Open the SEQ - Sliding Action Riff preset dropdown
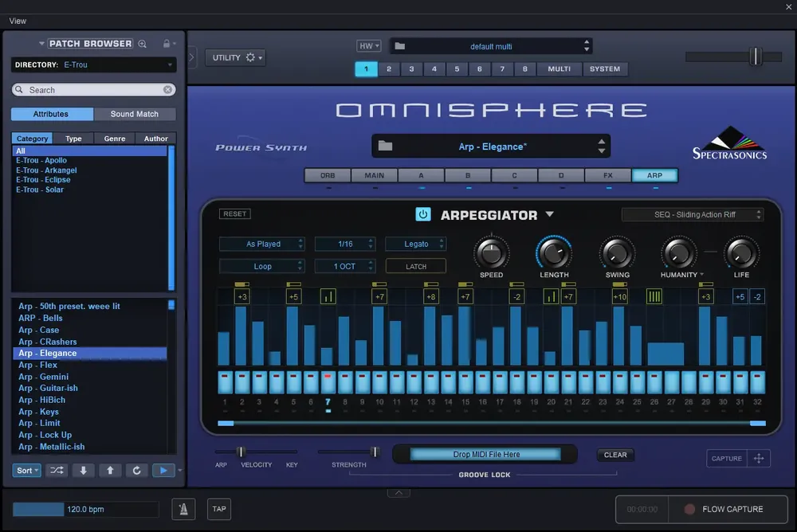The width and height of the screenshot is (797, 532). click(x=693, y=214)
